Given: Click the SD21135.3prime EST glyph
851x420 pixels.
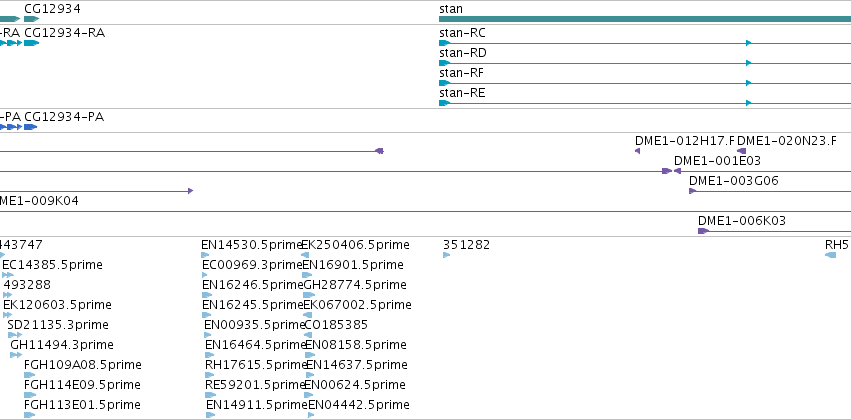Looking at the screenshot, I should tap(15, 335).
